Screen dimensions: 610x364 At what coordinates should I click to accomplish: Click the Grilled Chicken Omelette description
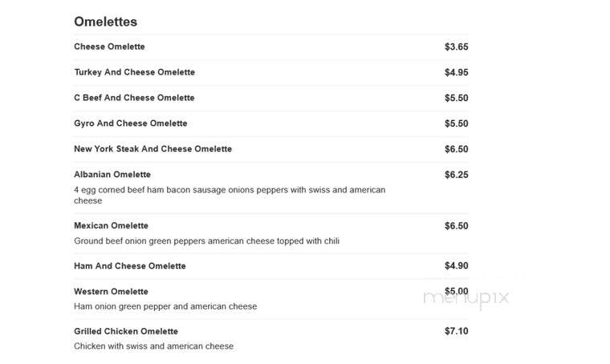coord(153,346)
